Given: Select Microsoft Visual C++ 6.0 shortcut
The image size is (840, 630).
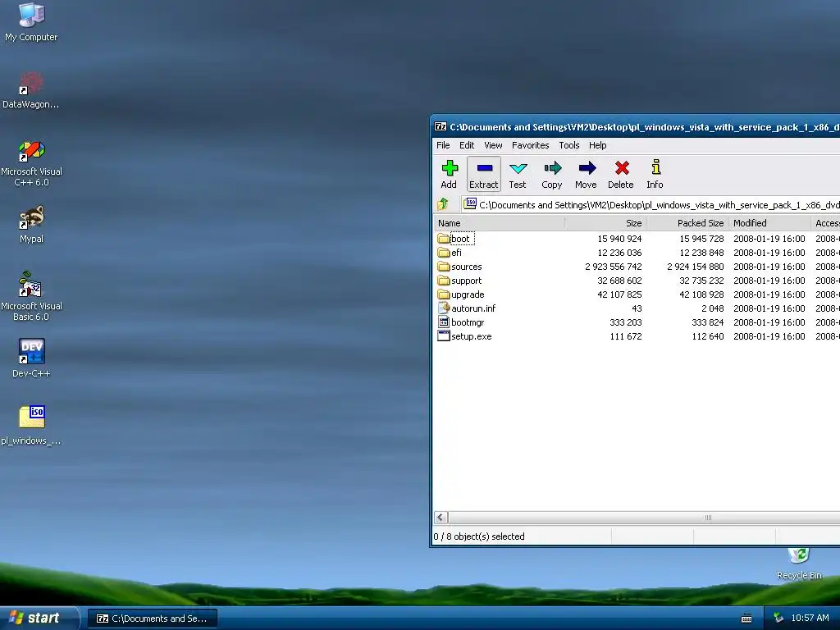Looking at the screenshot, I should click(x=31, y=163).
